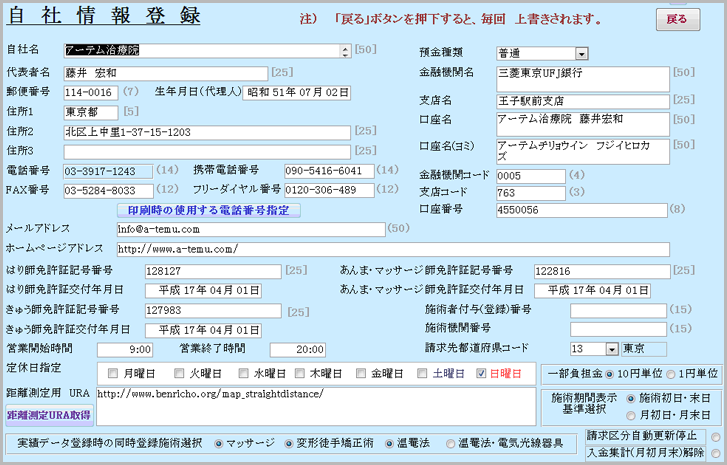Click the 自社名 field spinner arrows
The width and height of the screenshot is (727, 465).
point(345,49)
